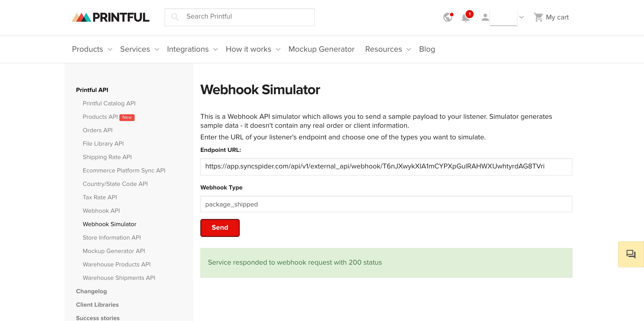
Task: Expand the Products menu chevron
Action: tap(110, 49)
